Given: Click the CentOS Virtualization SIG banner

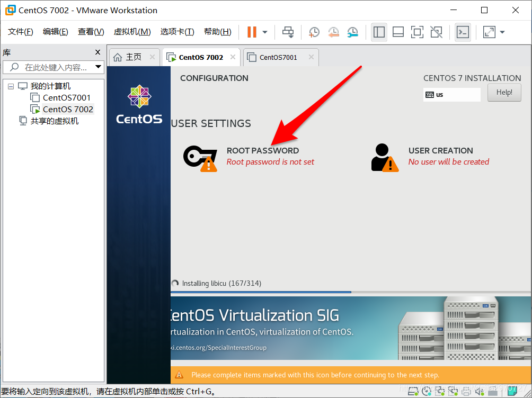Looking at the screenshot, I should [351, 328].
